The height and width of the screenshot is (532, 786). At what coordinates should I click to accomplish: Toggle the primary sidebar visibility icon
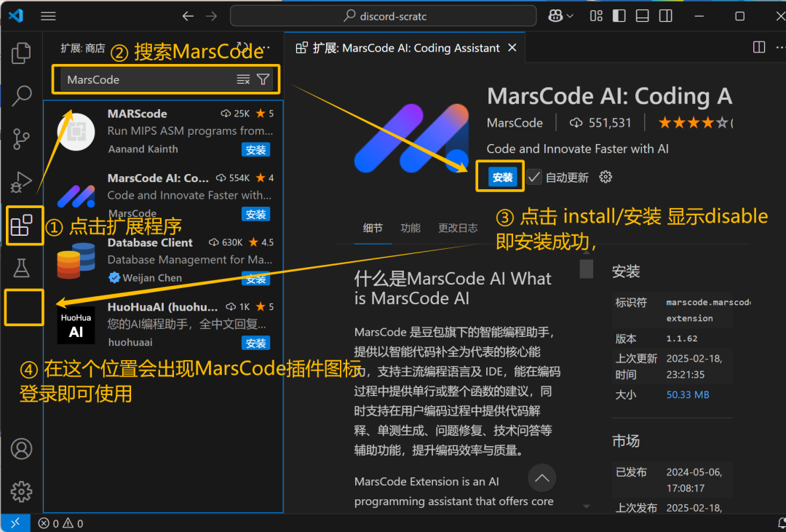click(619, 15)
